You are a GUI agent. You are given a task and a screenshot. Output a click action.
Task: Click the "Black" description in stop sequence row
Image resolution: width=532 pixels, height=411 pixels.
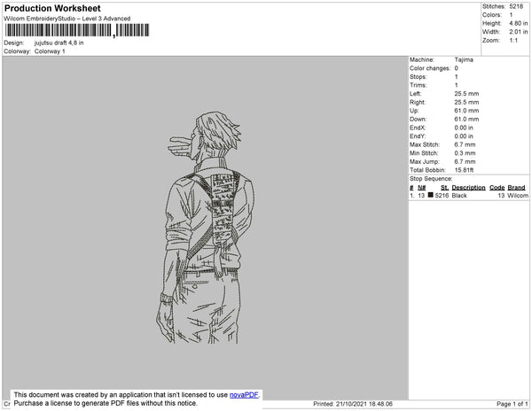click(459, 196)
